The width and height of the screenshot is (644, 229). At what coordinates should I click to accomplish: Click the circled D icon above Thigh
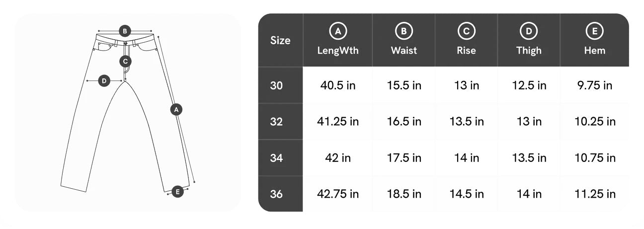point(529,31)
